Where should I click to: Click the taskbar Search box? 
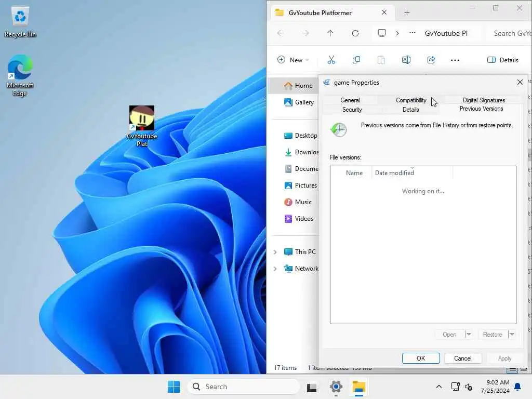point(243,387)
